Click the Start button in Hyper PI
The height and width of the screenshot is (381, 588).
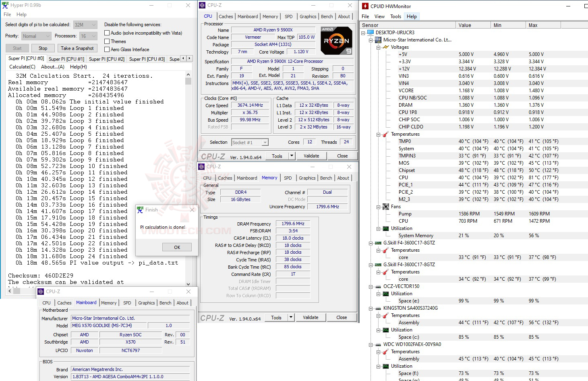pyautogui.click(x=17, y=48)
